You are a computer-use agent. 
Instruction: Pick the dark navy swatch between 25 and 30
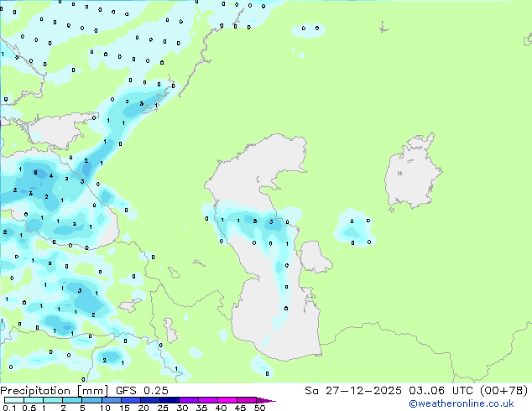click(169, 400)
